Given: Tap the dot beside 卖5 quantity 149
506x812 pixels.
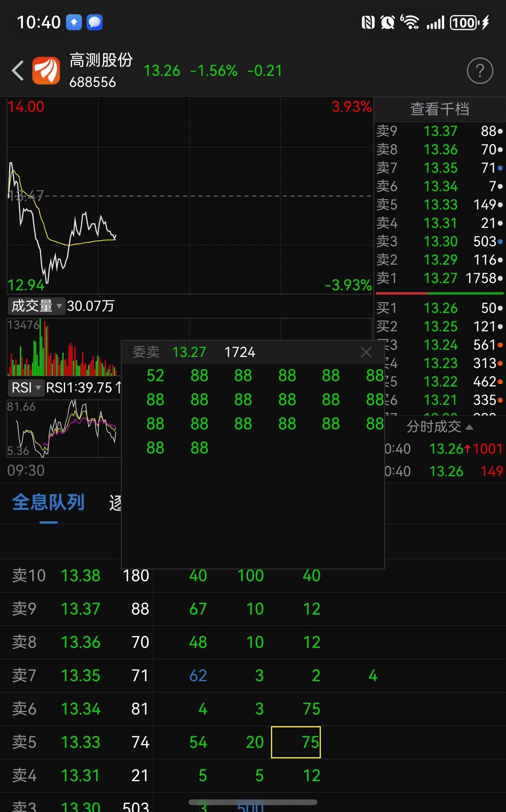Looking at the screenshot, I should (500, 205).
